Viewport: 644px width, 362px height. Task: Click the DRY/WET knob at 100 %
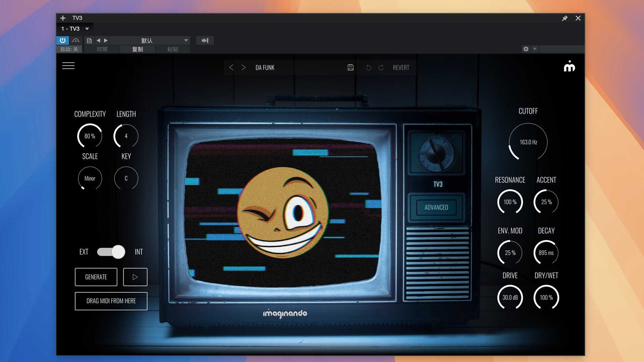click(546, 297)
